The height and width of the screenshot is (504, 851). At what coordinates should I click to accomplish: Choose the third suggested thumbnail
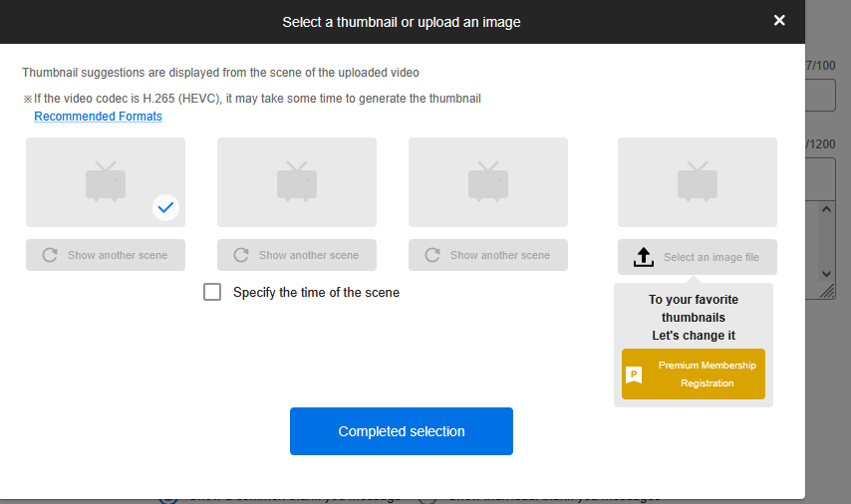tap(488, 182)
